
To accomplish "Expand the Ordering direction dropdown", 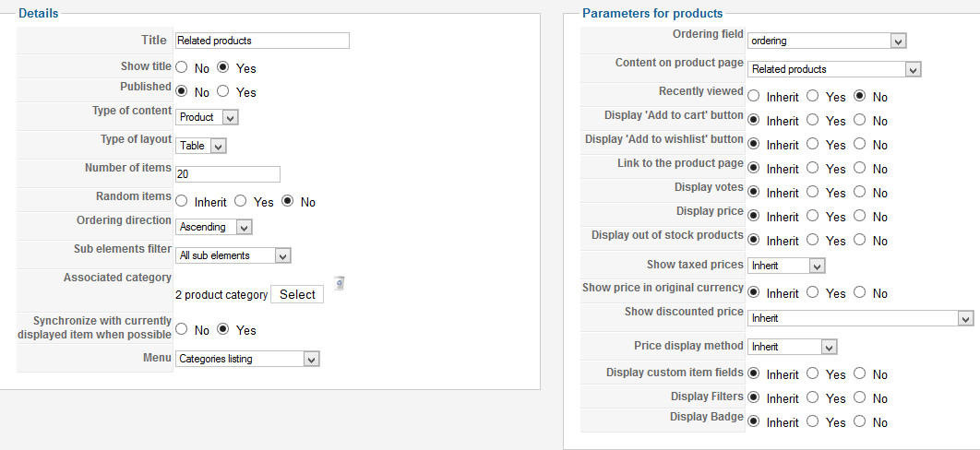I will click(x=213, y=227).
